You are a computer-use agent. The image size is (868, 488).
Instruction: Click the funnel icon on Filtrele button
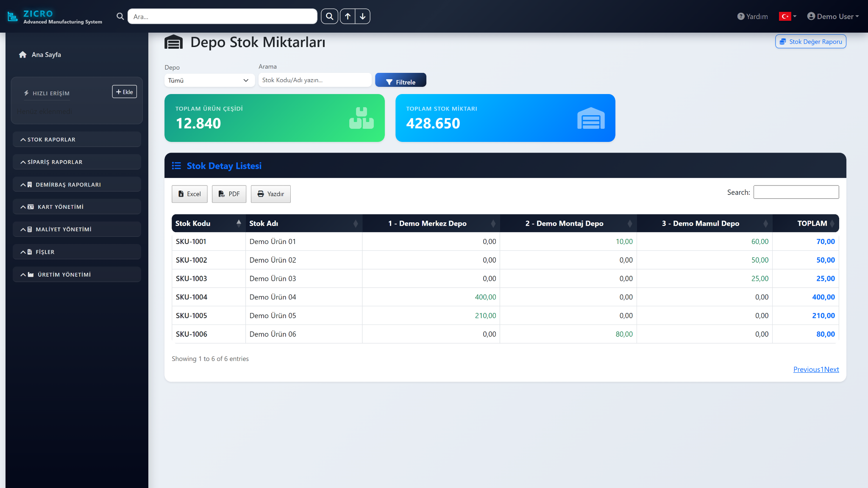click(x=389, y=82)
